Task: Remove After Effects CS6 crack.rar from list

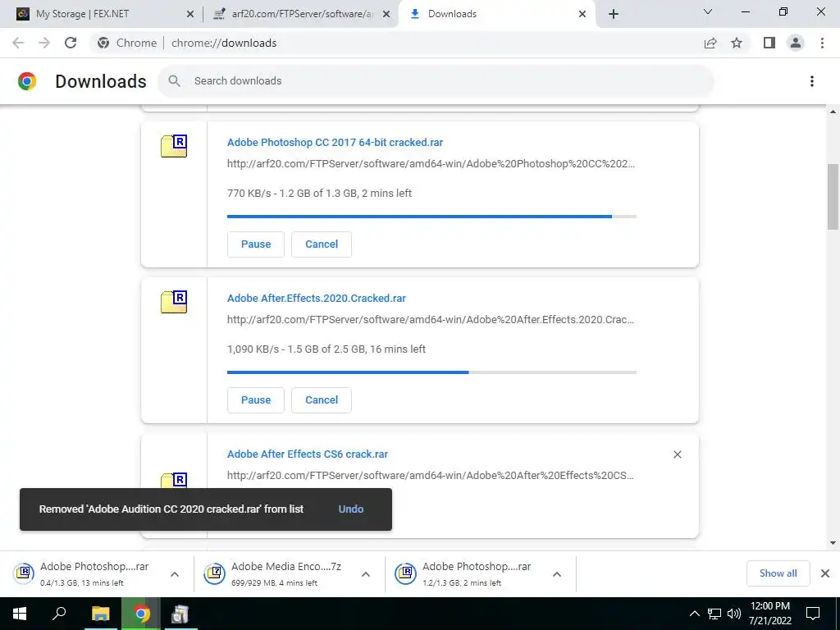Action: click(677, 454)
